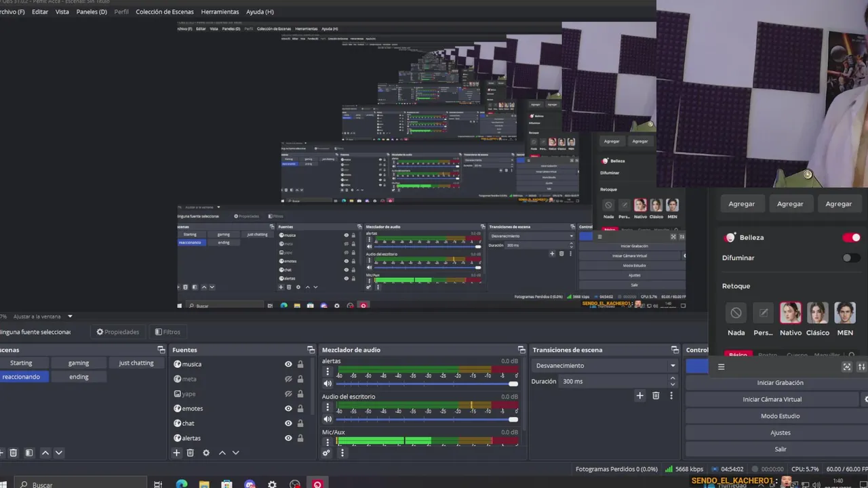Move the source up in Fuentes panel
868x488 pixels.
point(222,453)
